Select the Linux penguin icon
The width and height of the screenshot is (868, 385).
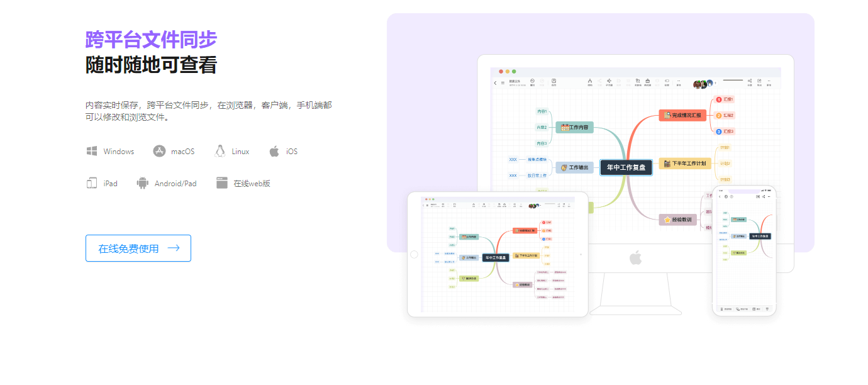(x=220, y=150)
